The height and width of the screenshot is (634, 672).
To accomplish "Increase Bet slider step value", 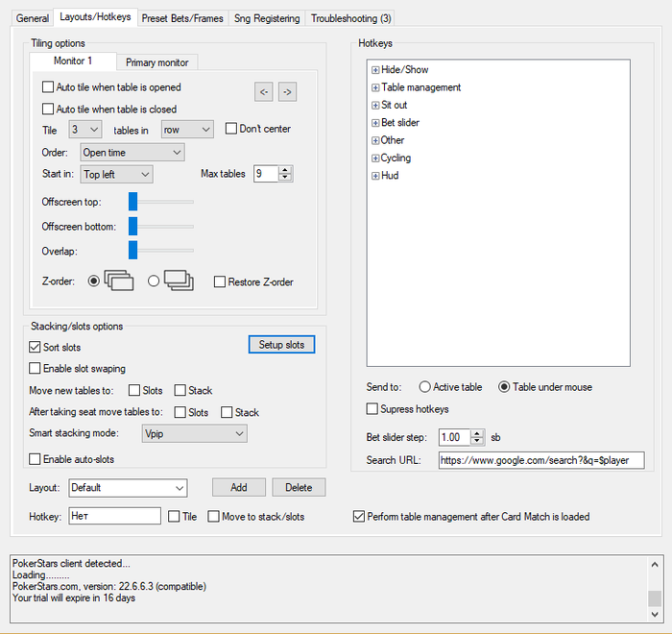I will click(476, 433).
